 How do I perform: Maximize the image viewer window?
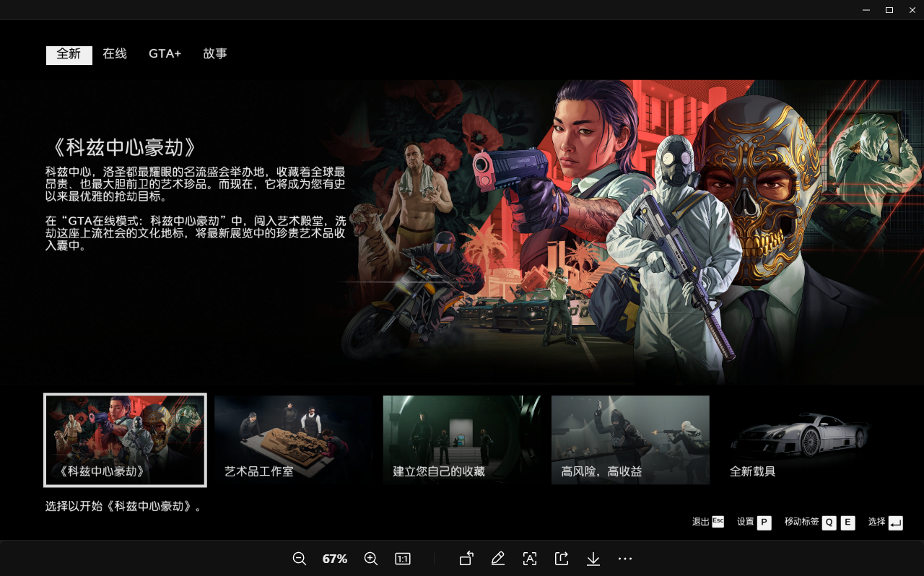tap(889, 10)
